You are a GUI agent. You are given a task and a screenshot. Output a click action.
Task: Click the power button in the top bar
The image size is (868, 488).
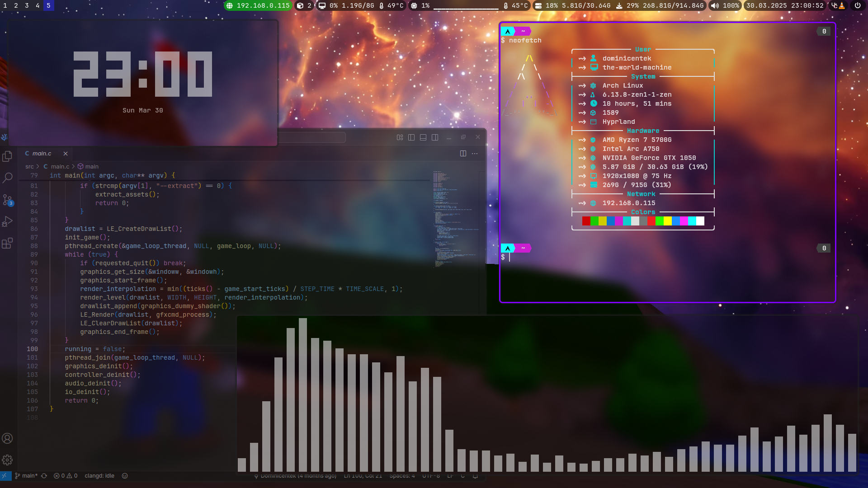[858, 6]
